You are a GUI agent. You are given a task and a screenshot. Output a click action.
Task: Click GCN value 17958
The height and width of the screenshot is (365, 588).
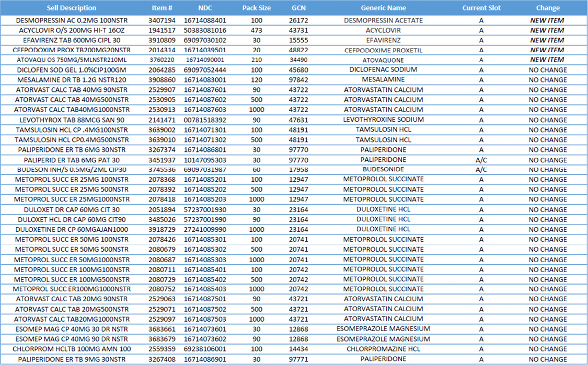point(298,169)
